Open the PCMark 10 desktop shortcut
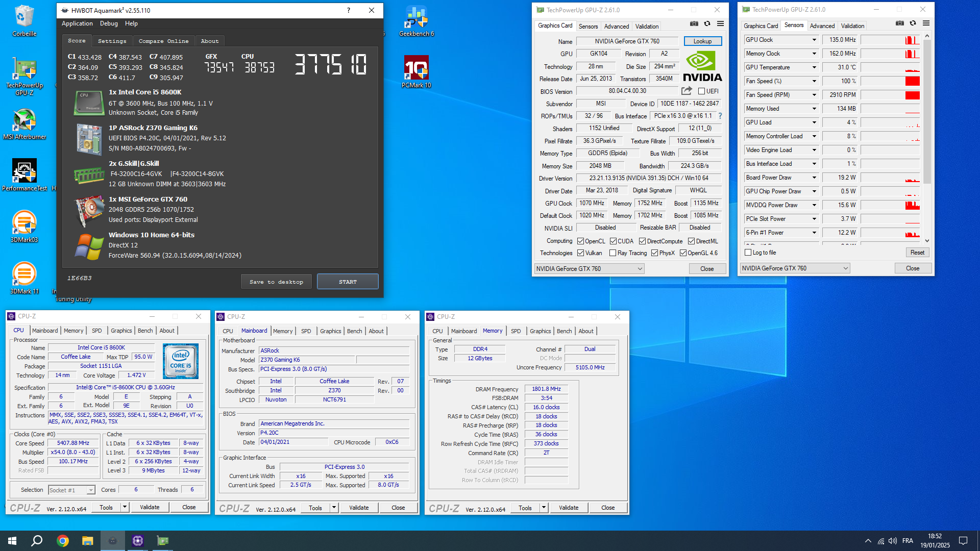This screenshot has height=551, width=980. (x=416, y=72)
